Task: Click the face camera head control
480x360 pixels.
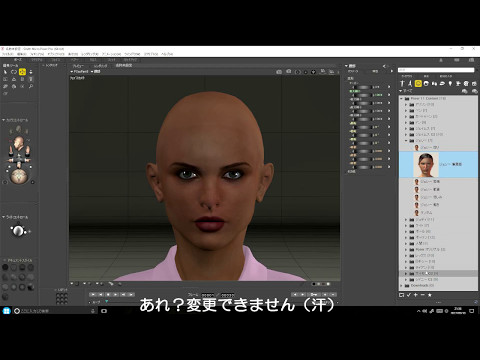Action: point(19,142)
